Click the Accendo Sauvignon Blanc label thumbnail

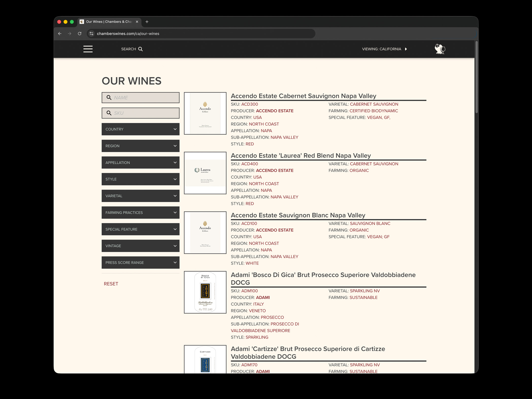point(205,233)
